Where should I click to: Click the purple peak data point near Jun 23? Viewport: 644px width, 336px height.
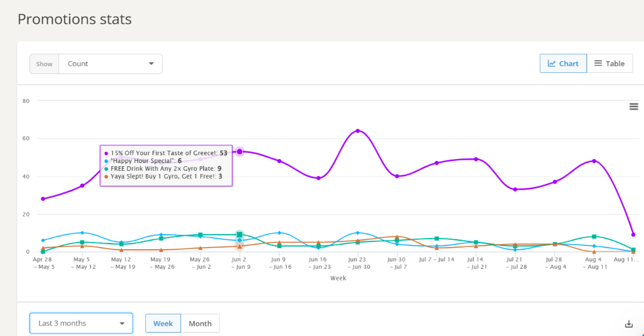pyautogui.click(x=358, y=130)
